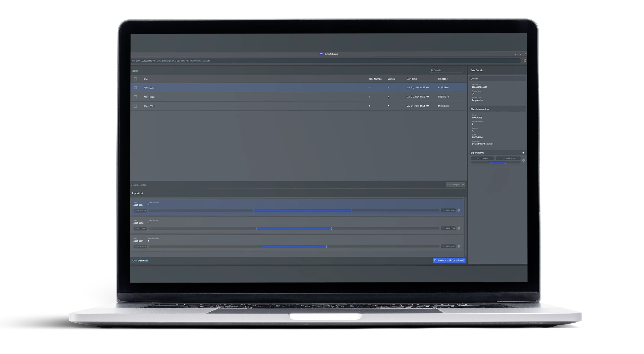Click the A001_C001 range slider in Export List
The image size is (644, 354).
coord(294,247)
